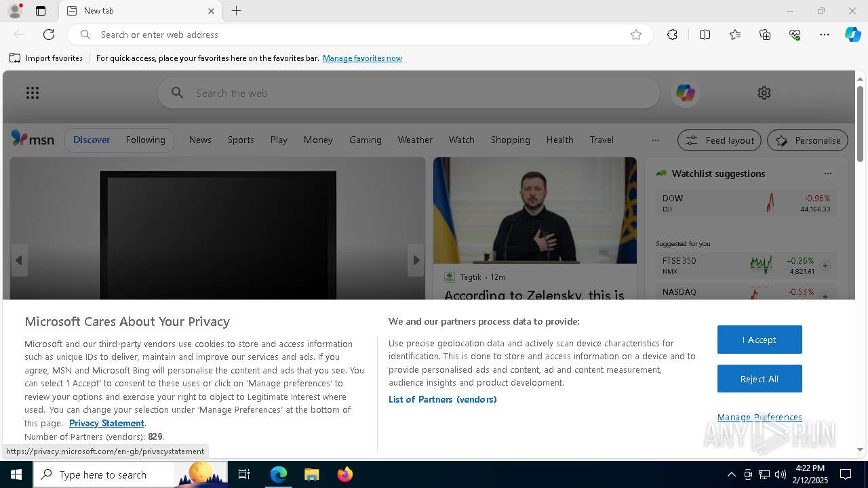This screenshot has height=488, width=868.
Task: Open Watchlist suggestions options menu
Action: [827, 174]
